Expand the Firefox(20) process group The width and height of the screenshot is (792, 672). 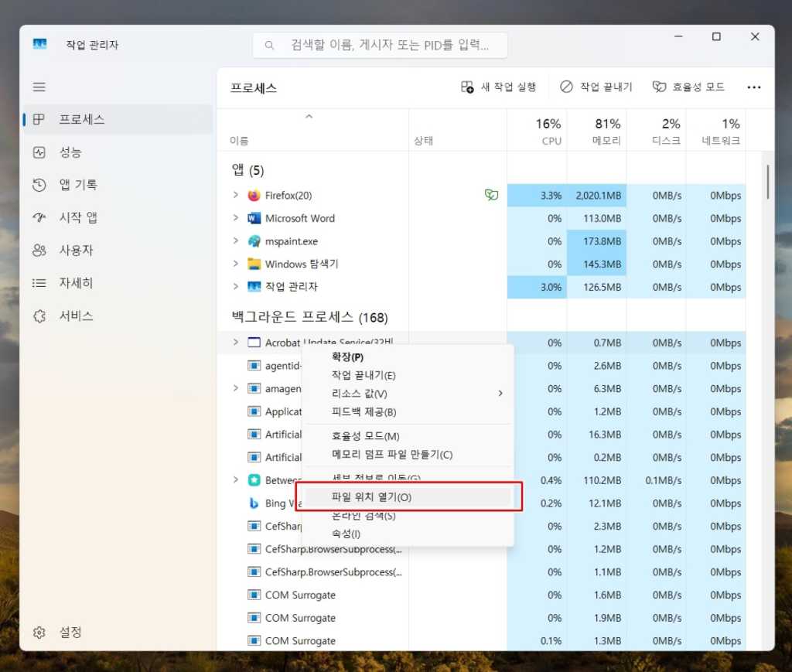tap(236, 195)
